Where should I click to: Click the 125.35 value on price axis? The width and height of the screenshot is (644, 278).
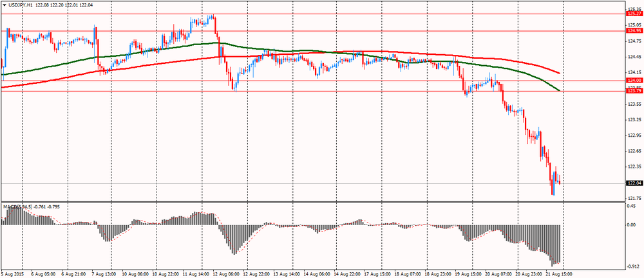pos(634,9)
